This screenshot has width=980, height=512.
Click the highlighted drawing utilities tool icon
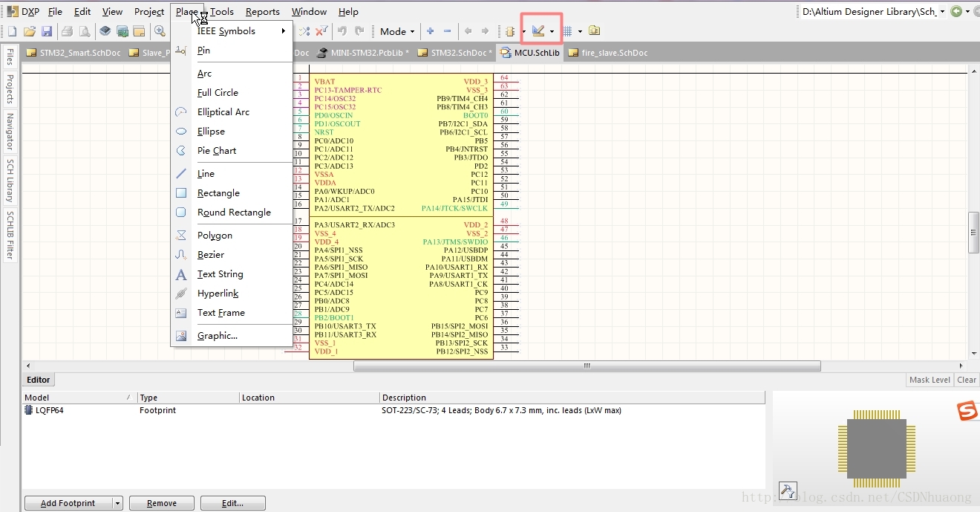tap(538, 31)
